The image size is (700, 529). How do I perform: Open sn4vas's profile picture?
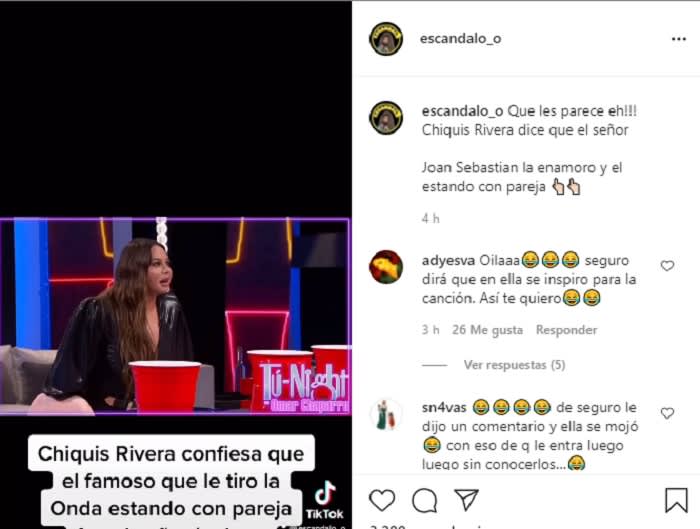pos(386,415)
